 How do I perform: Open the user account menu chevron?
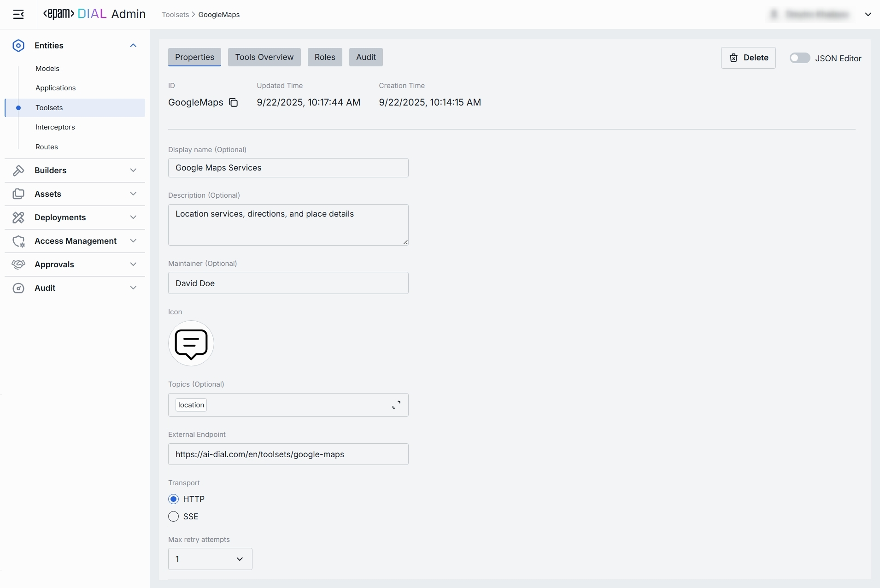coord(868,15)
